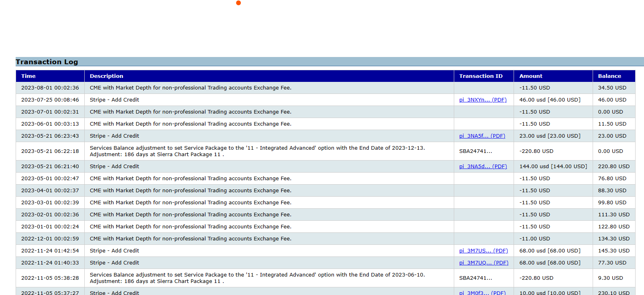Screen dimensions: 644x295
Task: Click the Transaction Log section heading
Action: (47, 62)
